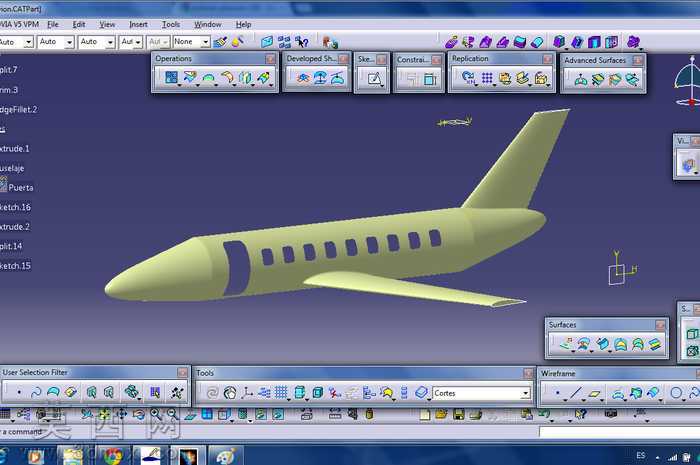
Task: Select the Pan view icon
Action: tap(121, 414)
